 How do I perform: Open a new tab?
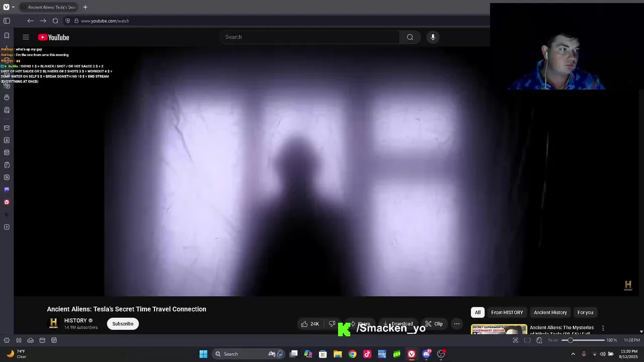(85, 7)
